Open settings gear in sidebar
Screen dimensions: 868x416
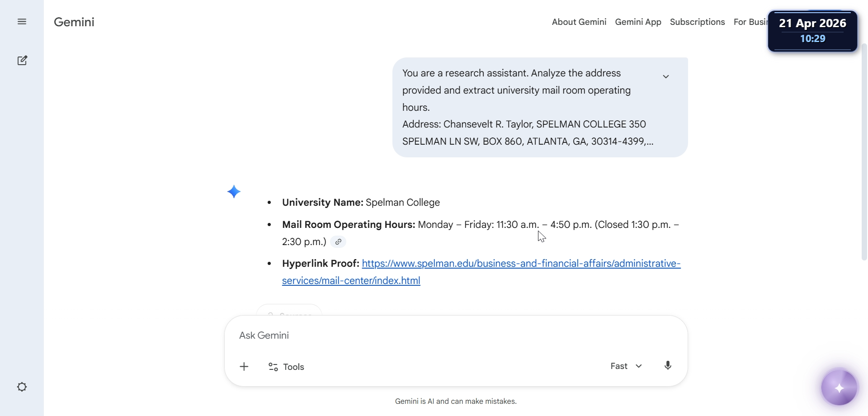pyautogui.click(x=22, y=387)
